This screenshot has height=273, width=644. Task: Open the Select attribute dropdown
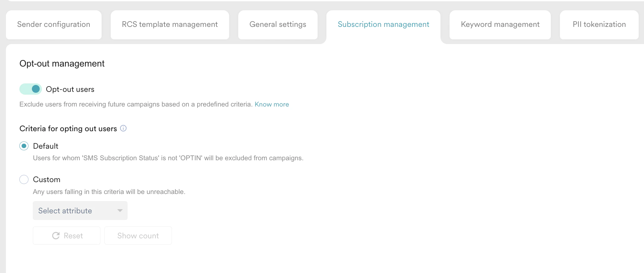80,211
